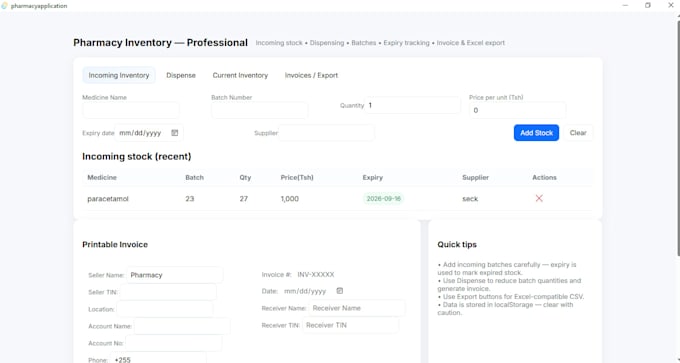The width and height of the screenshot is (680, 363).
Task: Click the Printable Invoice heading
Action: (x=115, y=245)
